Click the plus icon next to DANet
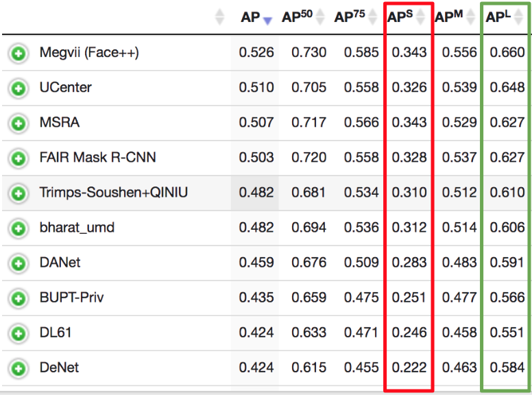 [19, 263]
